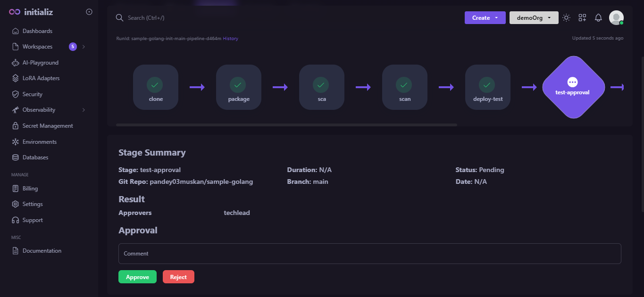Click the Support headset icon
644x297 pixels.
click(x=15, y=220)
